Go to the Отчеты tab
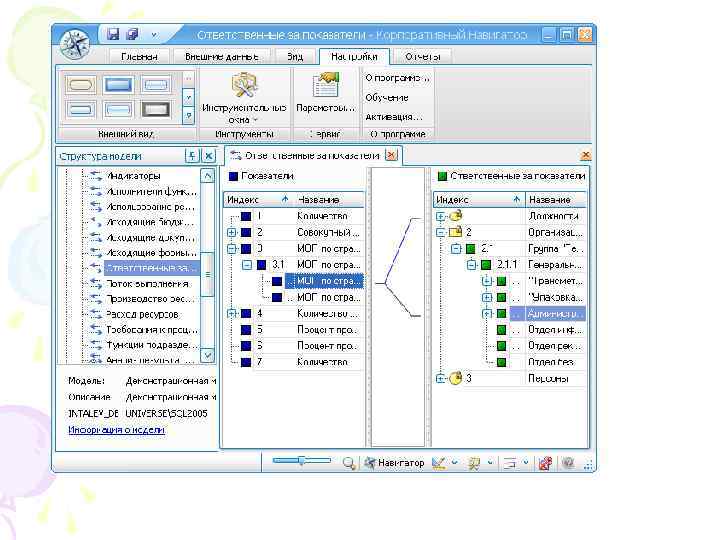The image size is (720, 540). 422,57
